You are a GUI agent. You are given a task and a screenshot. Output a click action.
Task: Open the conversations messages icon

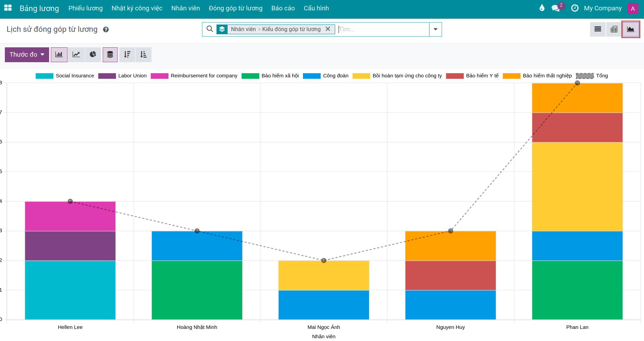pyautogui.click(x=556, y=8)
